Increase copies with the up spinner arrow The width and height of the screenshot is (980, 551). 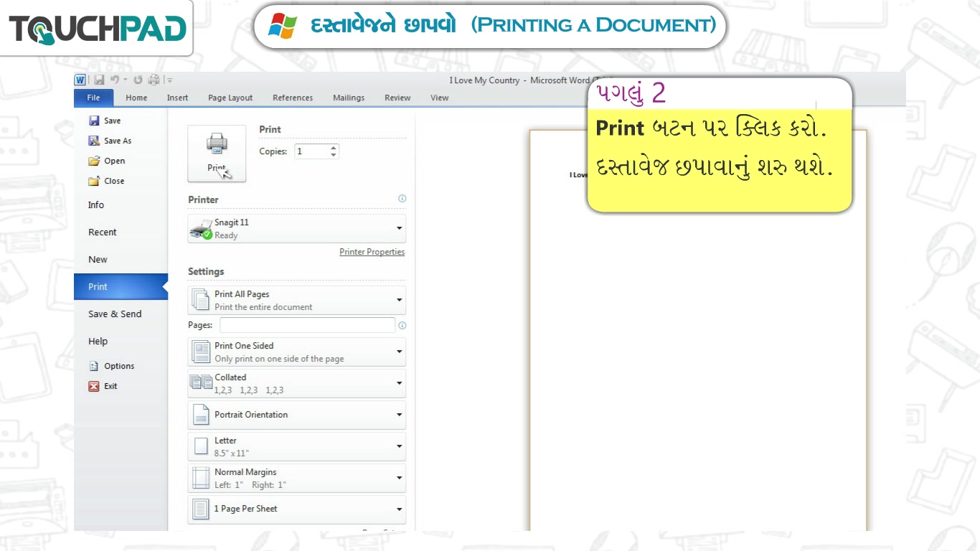(x=334, y=148)
